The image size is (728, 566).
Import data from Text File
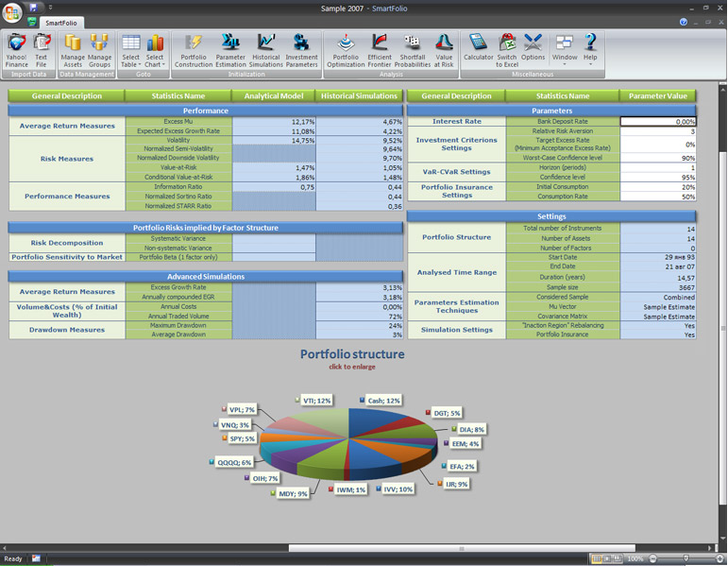point(42,51)
